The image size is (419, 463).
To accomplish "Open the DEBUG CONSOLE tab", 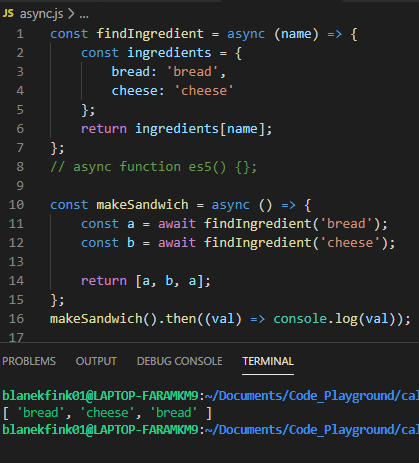I will click(x=179, y=361).
